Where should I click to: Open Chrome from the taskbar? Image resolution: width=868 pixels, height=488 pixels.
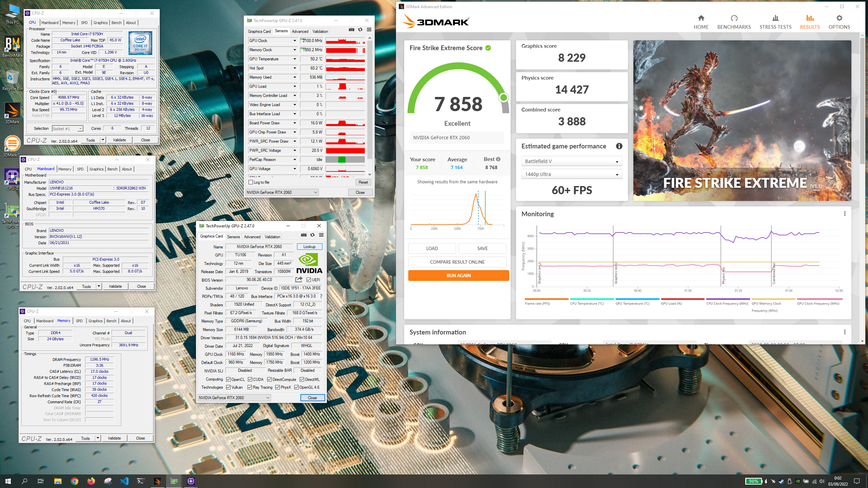(x=75, y=481)
